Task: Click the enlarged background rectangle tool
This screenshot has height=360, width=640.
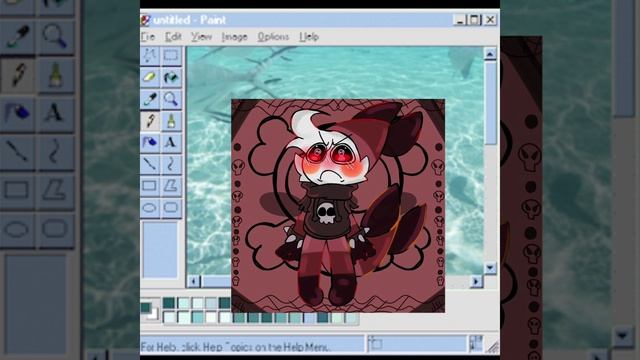Action: [17, 191]
